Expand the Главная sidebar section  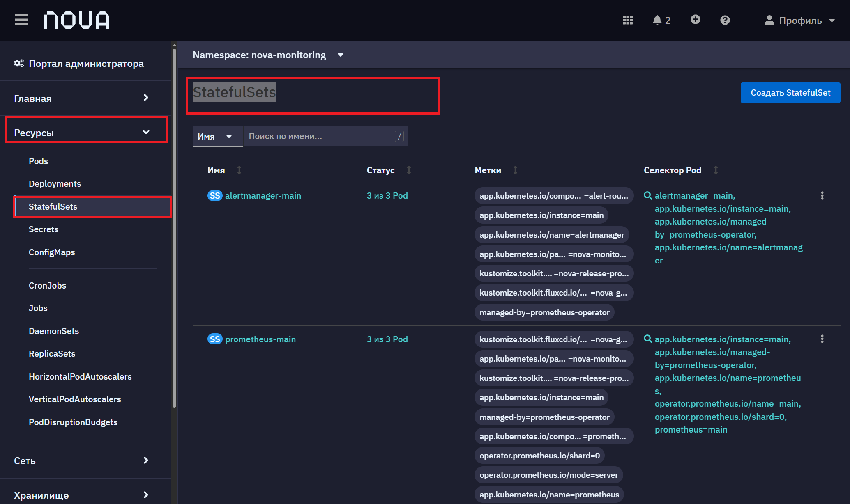click(x=85, y=98)
